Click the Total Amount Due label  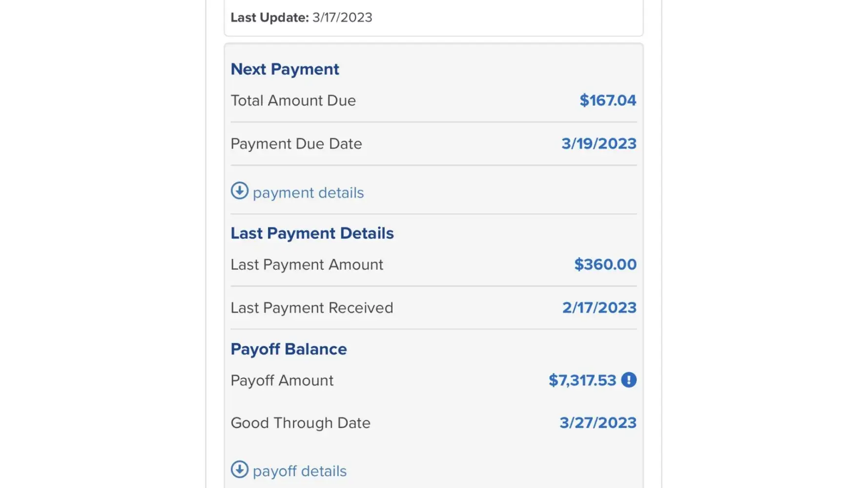tap(293, 101)
